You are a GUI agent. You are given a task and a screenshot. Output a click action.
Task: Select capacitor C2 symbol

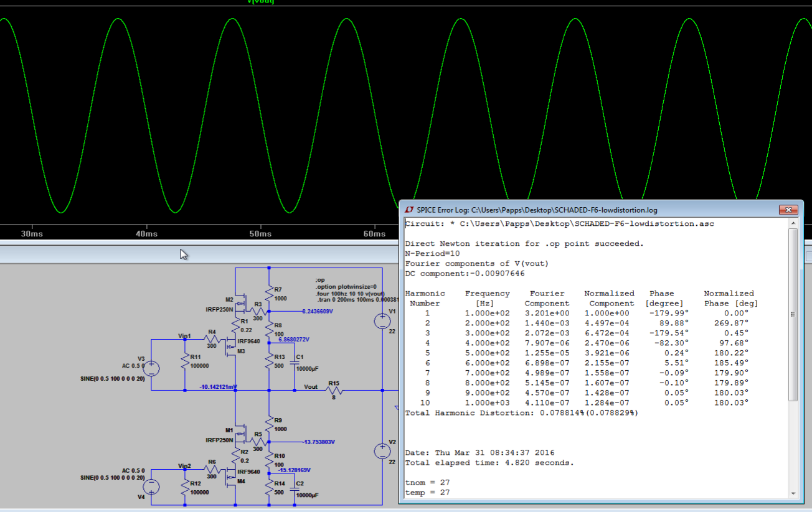click(294, 488)
